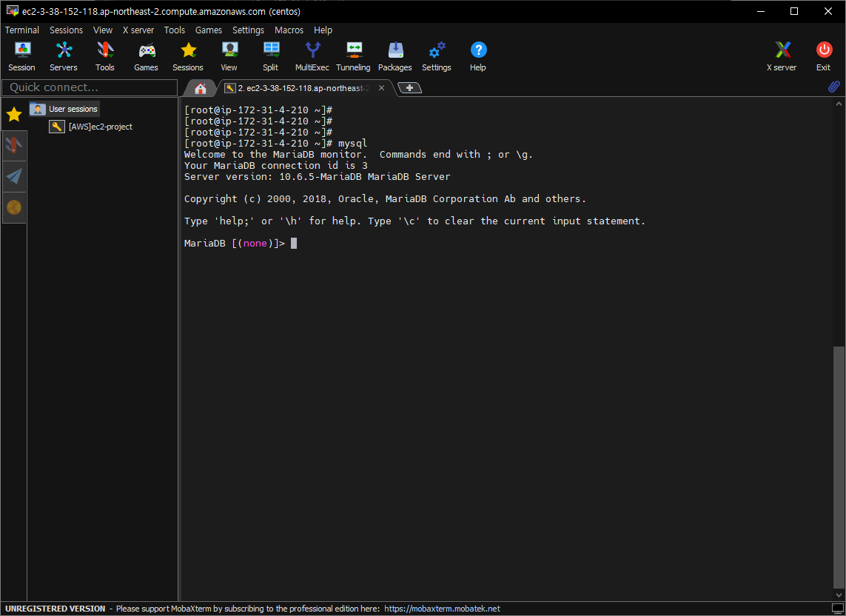The height and width of the screenshot is (616, 846).
Task: Select the Sftp globe sidebar tab
Action: [x=13, y=207]
